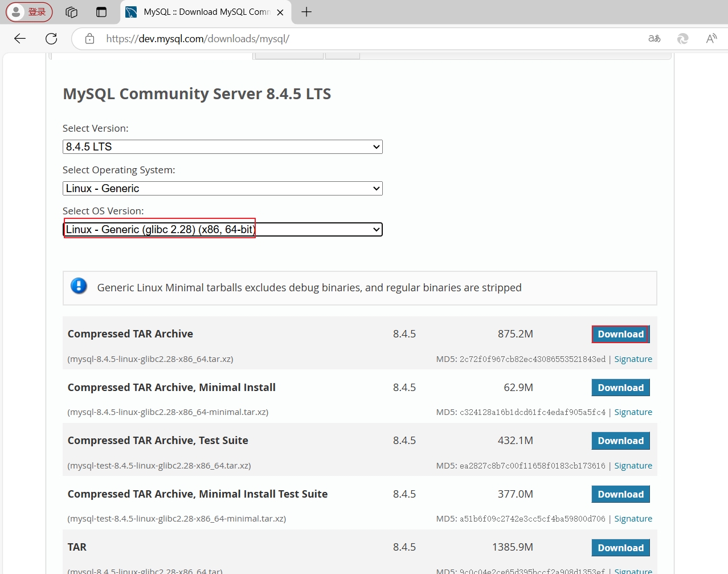Click filename mysql-test-8.4.5-linux-glibc2.28-x86_64.tar.xz
Screen dimensions: 728x574
pyautogui.click(x=159, y=466)
